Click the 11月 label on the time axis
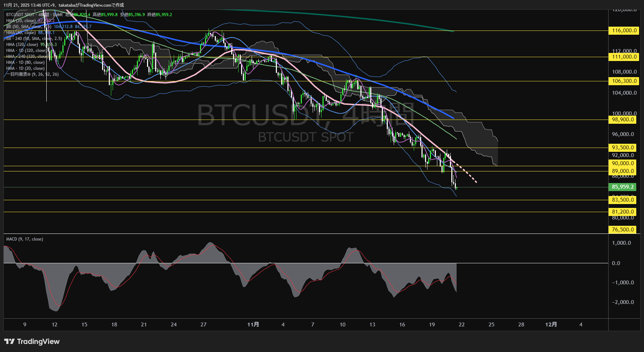The width and height of the screenshot is (644, 352). pos(254,325)
